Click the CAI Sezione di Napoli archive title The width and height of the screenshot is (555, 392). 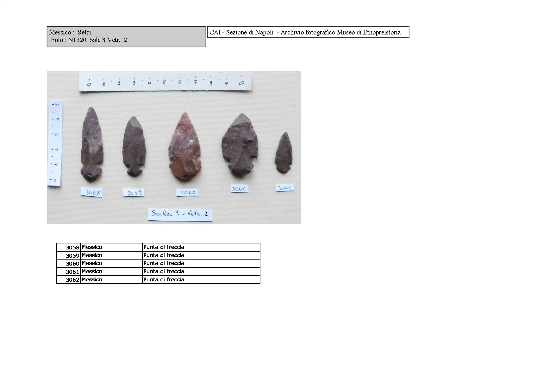pos(305,32)
